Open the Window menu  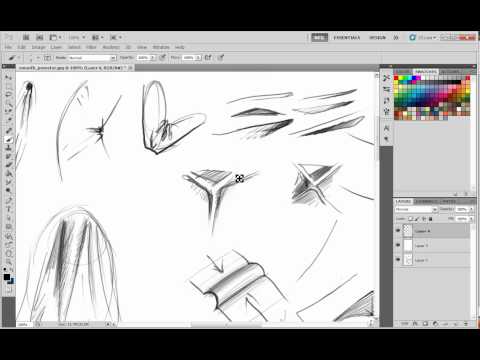(x=161, y=47)
